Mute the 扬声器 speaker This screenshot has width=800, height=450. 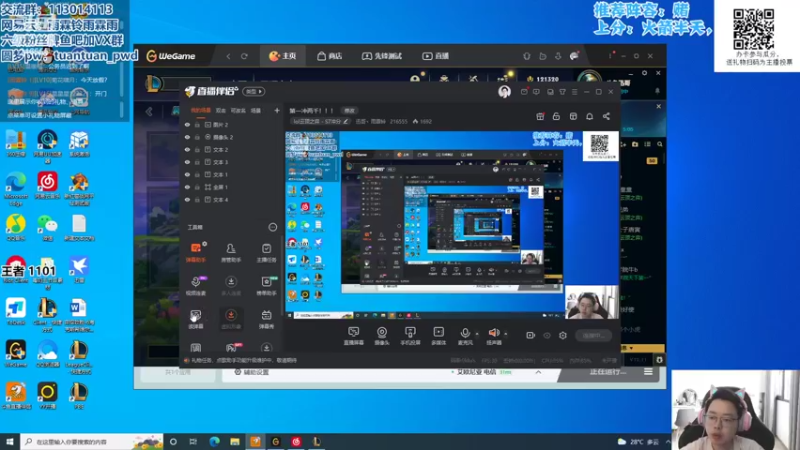click(493, 336)
